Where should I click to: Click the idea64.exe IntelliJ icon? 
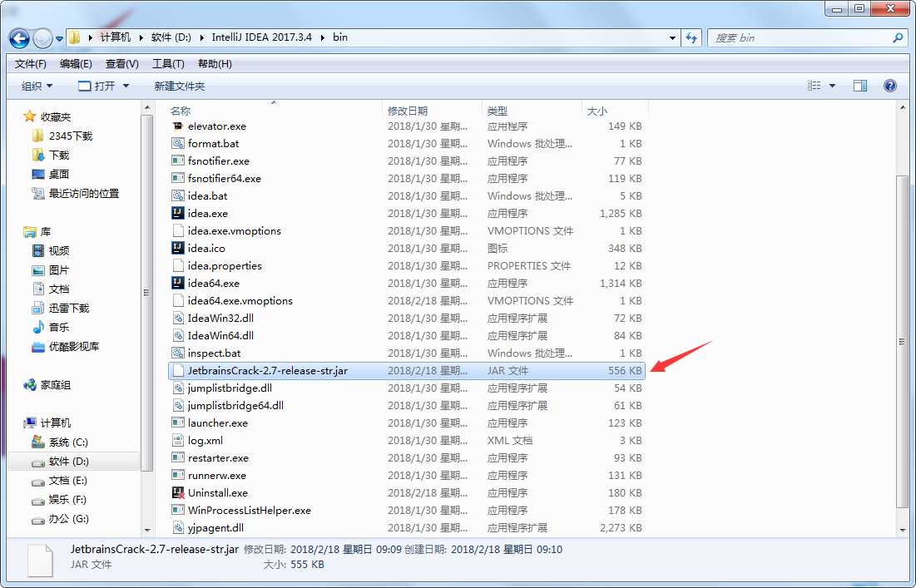click(178, 284)
